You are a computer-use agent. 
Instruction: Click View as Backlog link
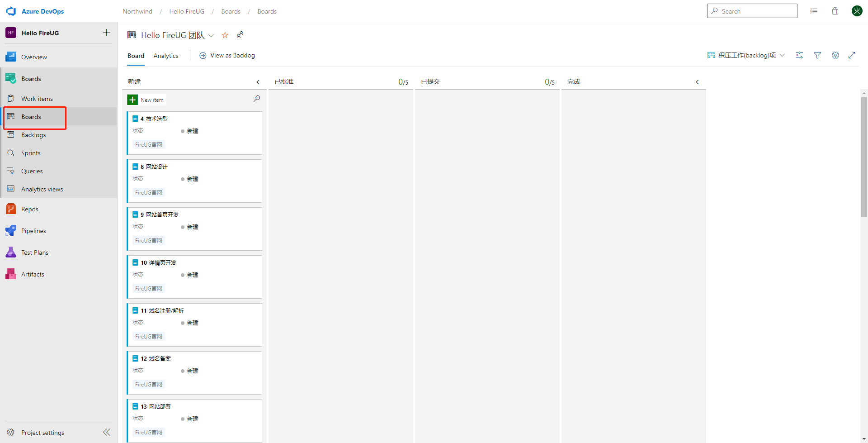click(x=227, y=55)
